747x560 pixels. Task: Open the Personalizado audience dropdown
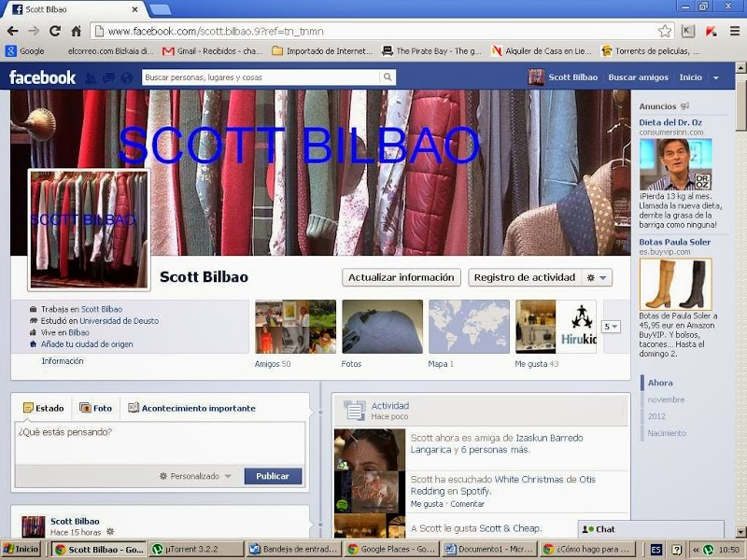[x=195, y=476]
